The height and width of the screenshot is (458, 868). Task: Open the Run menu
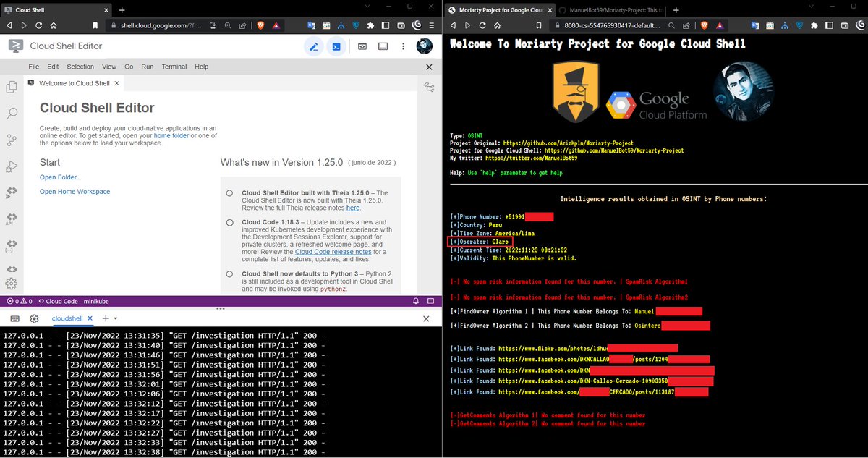coord(148,67)
